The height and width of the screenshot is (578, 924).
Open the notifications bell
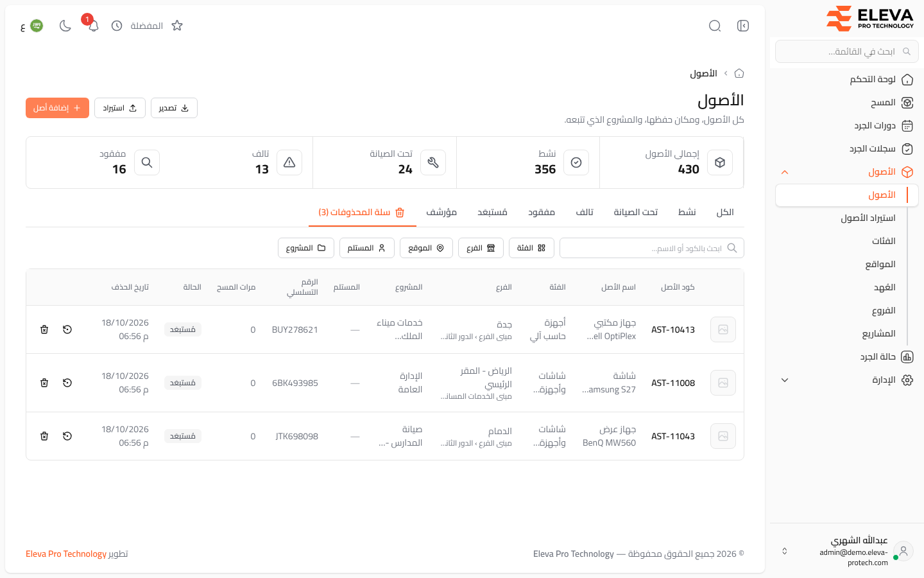point(93,26)
